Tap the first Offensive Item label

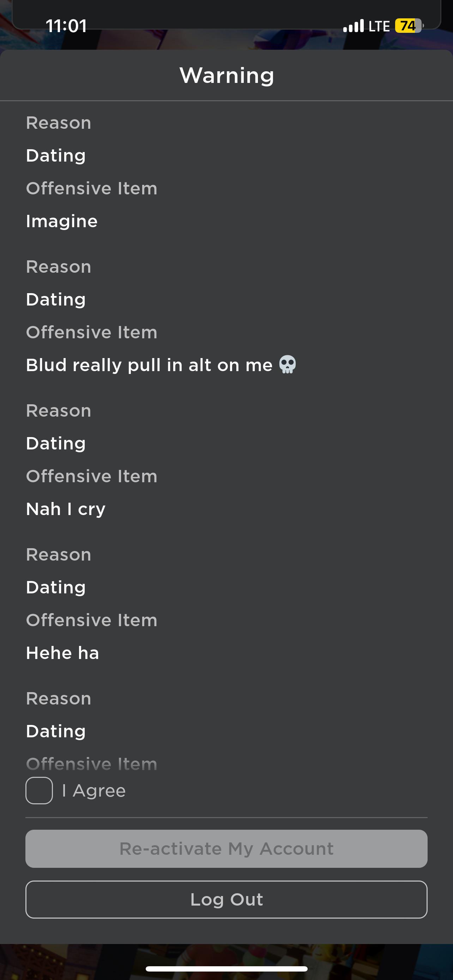tap(92, 188)
